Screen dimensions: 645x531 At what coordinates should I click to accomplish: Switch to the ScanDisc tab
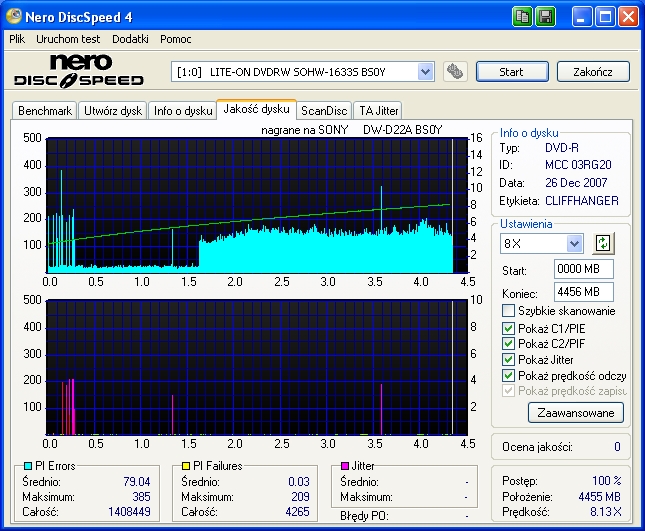(324, 111)
